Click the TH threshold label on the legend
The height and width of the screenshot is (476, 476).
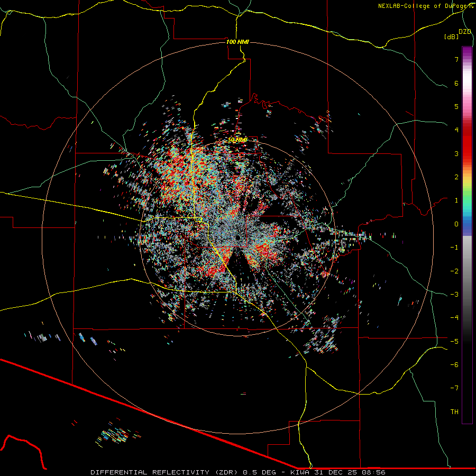454,411
